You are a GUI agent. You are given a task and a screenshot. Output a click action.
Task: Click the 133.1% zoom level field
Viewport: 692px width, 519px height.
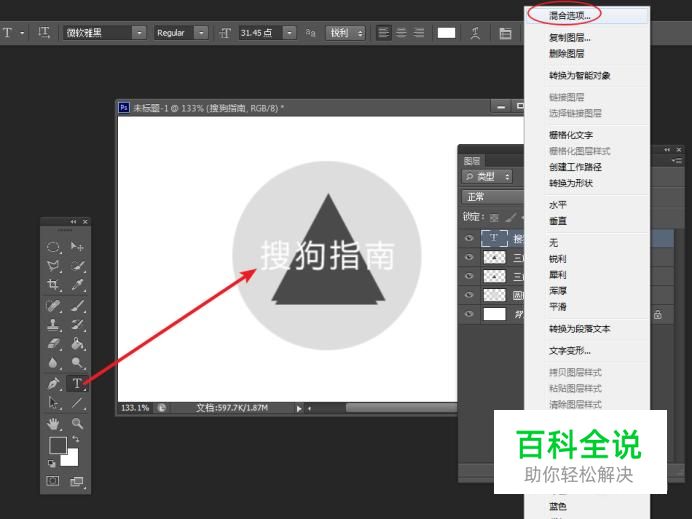(x=135, y=408)
